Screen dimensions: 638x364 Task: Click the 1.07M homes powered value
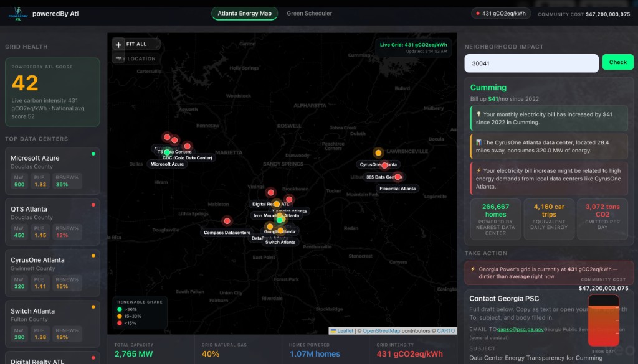(x=315, y=354)
